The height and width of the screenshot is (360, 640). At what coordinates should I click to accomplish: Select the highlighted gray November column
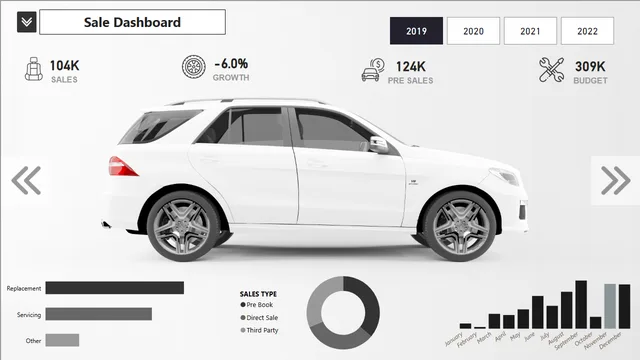point(610,307)
